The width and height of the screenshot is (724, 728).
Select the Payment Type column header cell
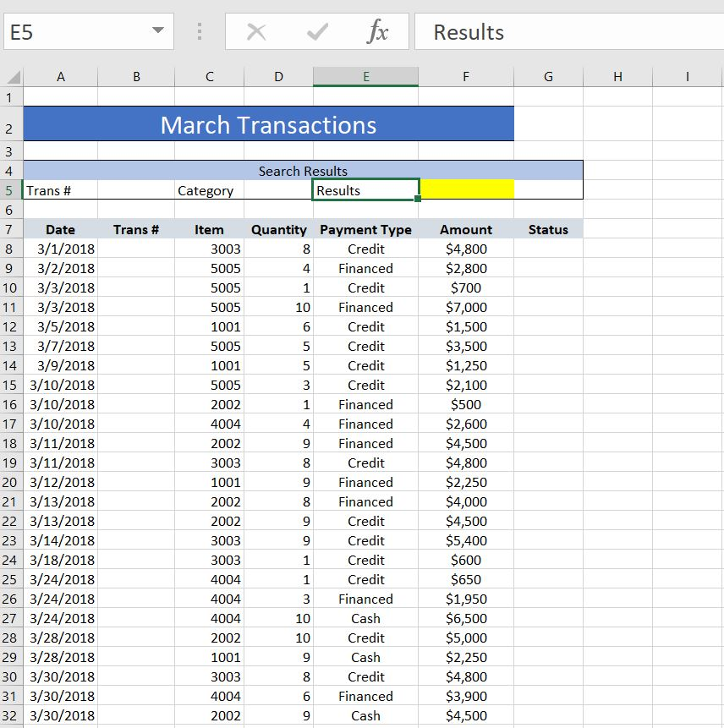pos(365,229)
